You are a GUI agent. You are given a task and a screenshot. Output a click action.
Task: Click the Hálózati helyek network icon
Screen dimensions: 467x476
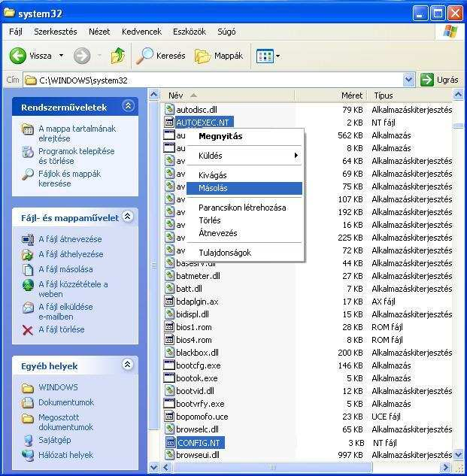tap(28, 456)
